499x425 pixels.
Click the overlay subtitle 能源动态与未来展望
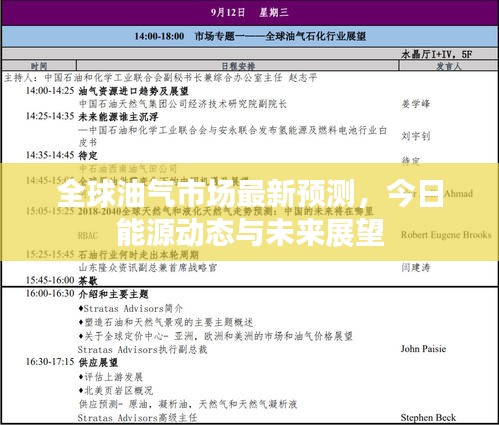point(250,233)
